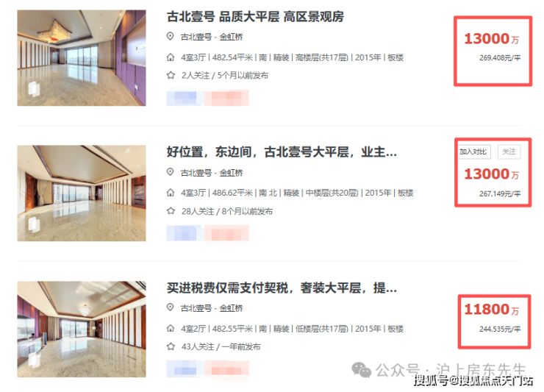Click the 关注 button on second listing
The width and height of the screenshot is (544, 392).
(509, 152)
